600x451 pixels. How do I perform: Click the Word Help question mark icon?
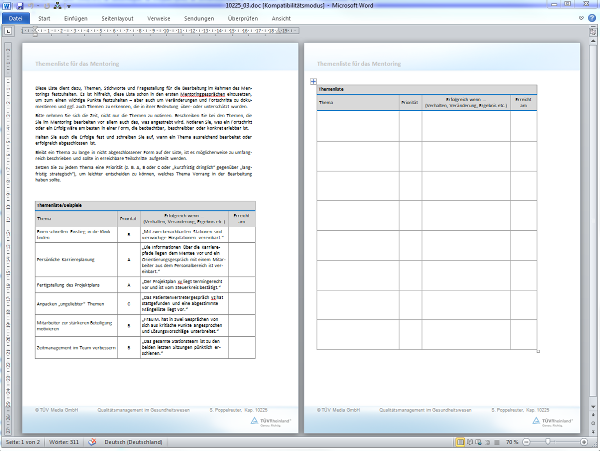tap(592, 18)
